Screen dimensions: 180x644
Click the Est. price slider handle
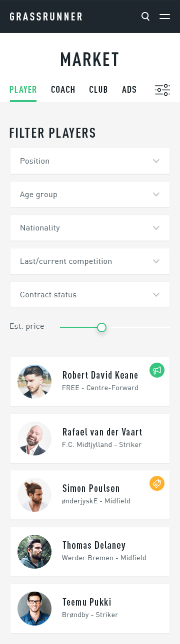coord(101,327)
